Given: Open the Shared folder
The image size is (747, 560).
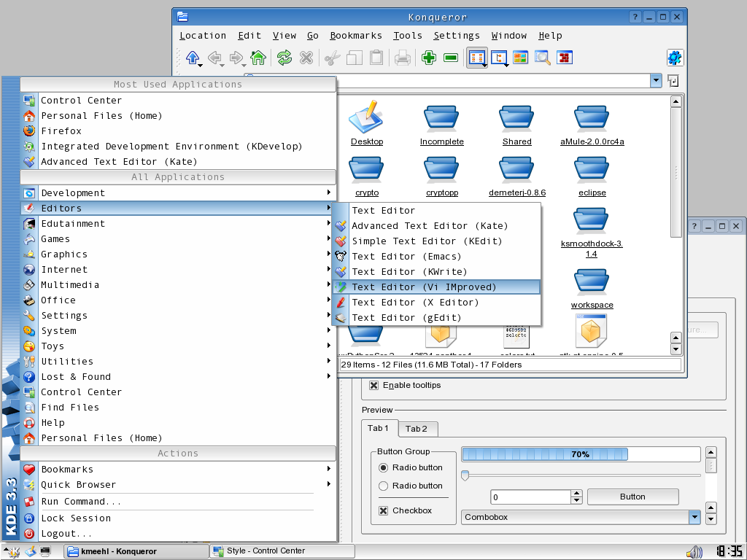Looking at the screenshot, I should click(516, 125).
